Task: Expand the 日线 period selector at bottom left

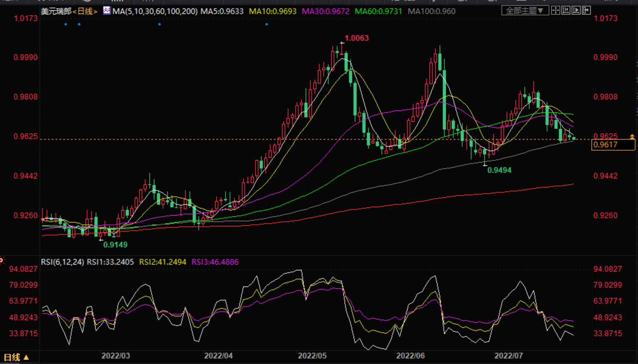Action: 16,357
